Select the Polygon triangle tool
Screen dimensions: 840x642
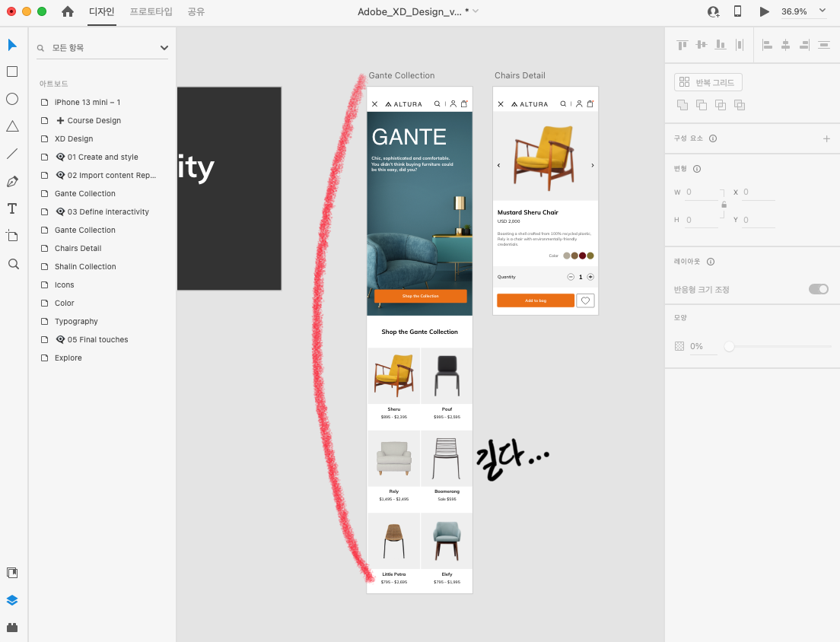(x=11, y=126)
